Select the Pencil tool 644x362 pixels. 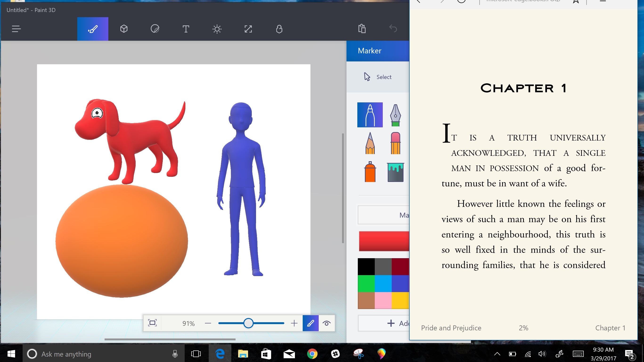[370, 143]
